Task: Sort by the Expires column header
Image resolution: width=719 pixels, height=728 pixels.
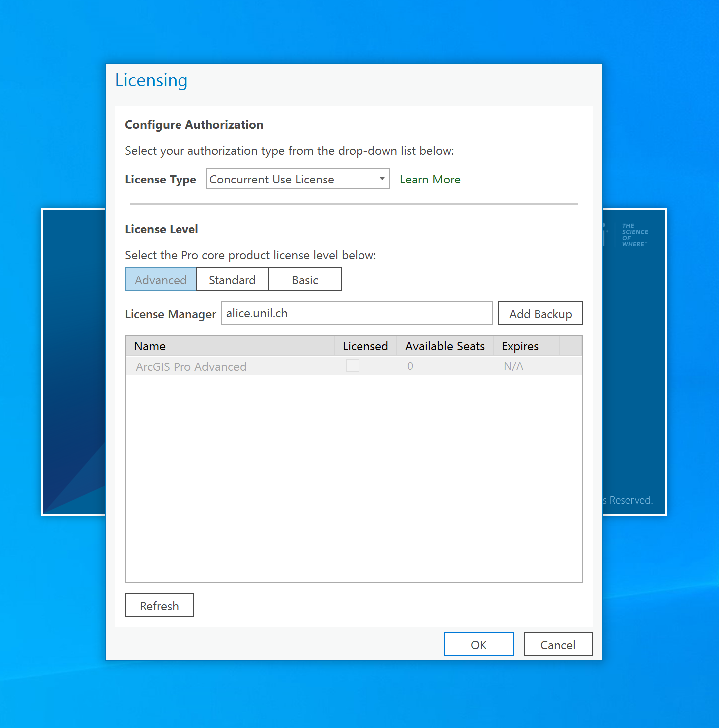Action: (x=520, y=346)
